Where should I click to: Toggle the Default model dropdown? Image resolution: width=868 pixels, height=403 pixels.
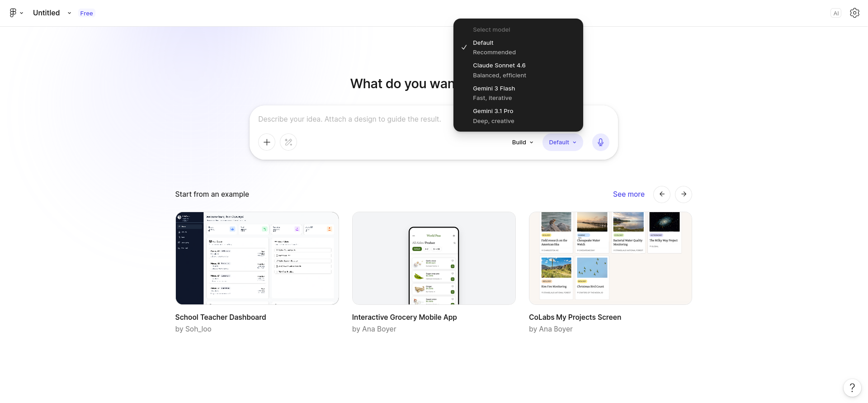click(563, 142)
